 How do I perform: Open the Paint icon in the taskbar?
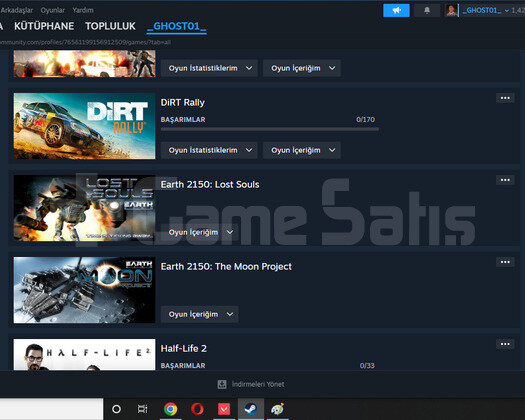pyautogui.click(x=277, y=409)
